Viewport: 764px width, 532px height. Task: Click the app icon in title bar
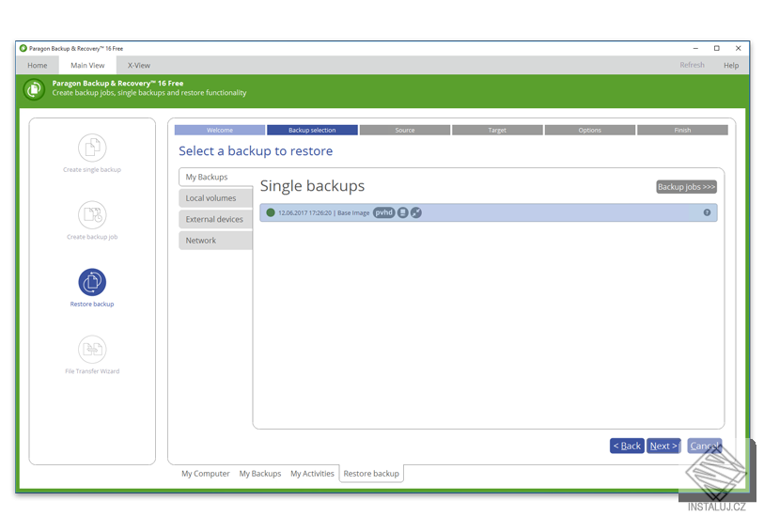tap(23, 48)
